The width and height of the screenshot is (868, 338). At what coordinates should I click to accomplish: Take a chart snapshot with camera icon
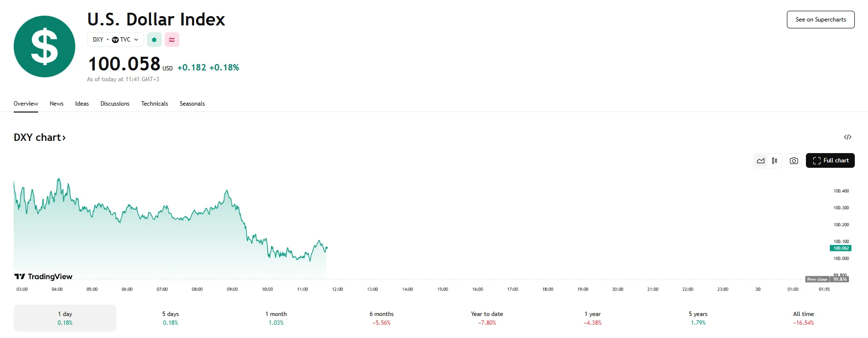pyautogui.click(x=794, y=160)
